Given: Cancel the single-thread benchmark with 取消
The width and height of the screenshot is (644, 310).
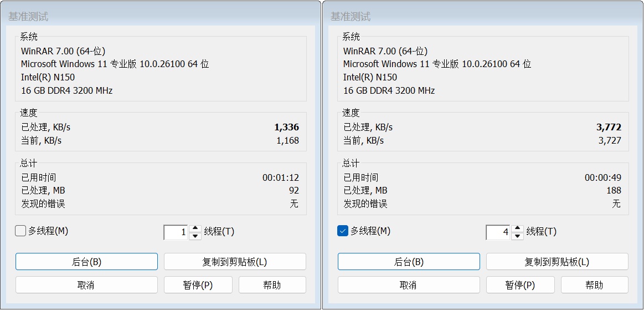Looking at the screenshot, I should [x=86, y=285].
